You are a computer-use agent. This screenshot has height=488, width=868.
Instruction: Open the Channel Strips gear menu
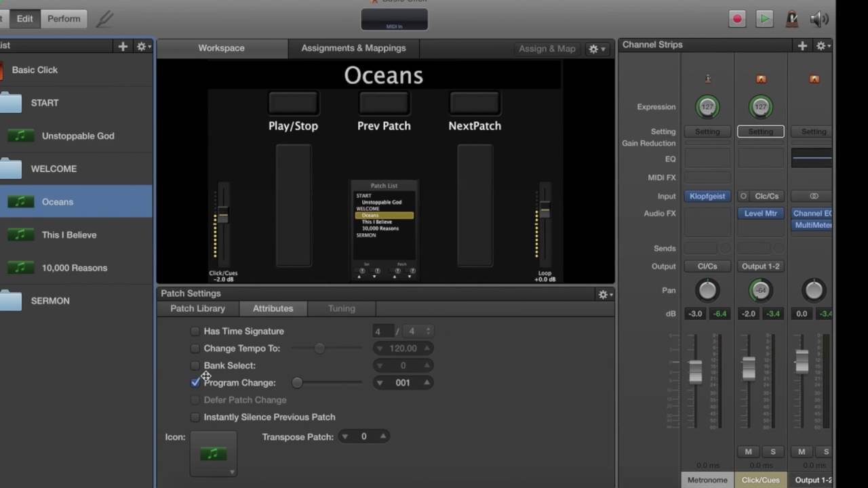(x=823, y=45)
